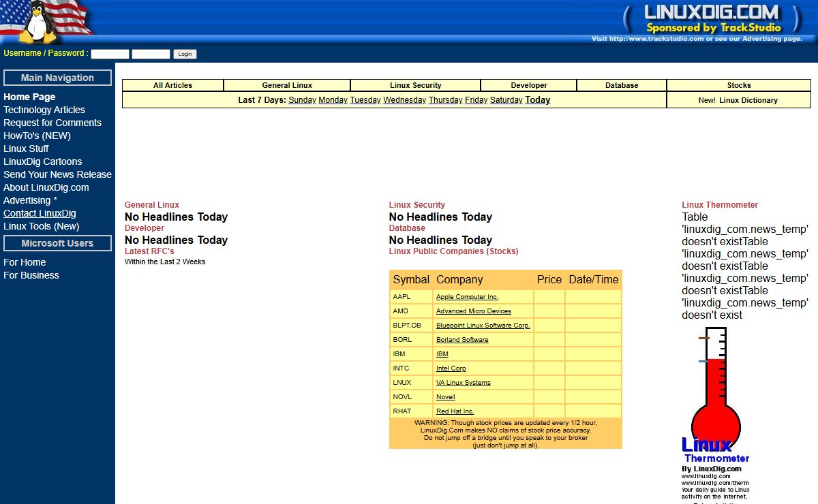818x504 pixels.
Task: Click the General Linux section heading
Action: pos(152,205)
